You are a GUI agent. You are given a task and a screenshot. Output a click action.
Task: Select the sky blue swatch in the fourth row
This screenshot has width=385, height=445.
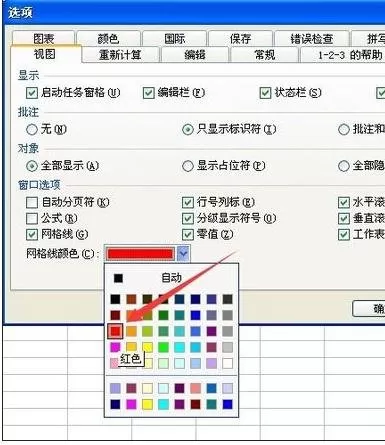(x=195, y=347)
